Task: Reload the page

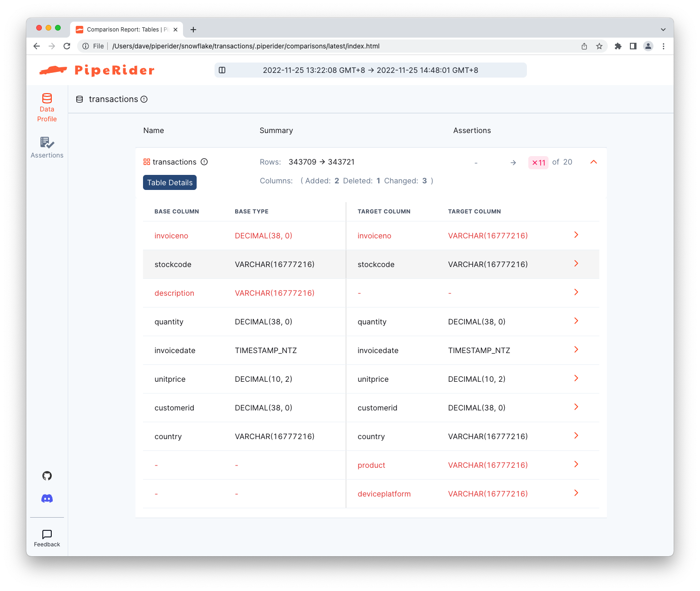Action: tap(67, 46)
